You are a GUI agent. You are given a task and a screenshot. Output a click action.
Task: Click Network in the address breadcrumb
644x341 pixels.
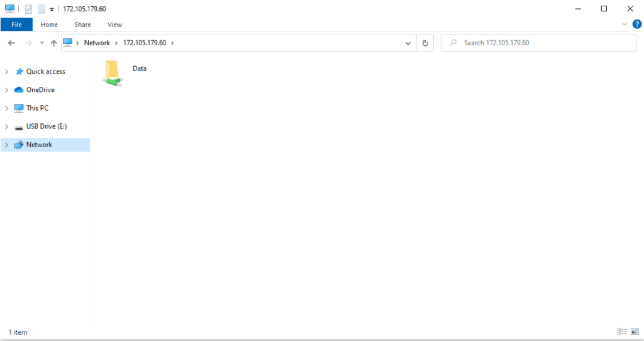97,43
